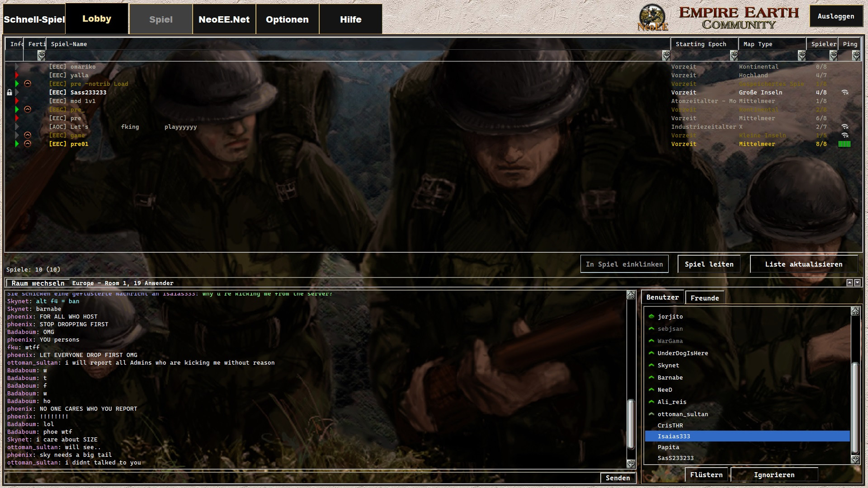The image size is (868, 488).
Task: Sort games by Ping column header
Action: (850, 44)
